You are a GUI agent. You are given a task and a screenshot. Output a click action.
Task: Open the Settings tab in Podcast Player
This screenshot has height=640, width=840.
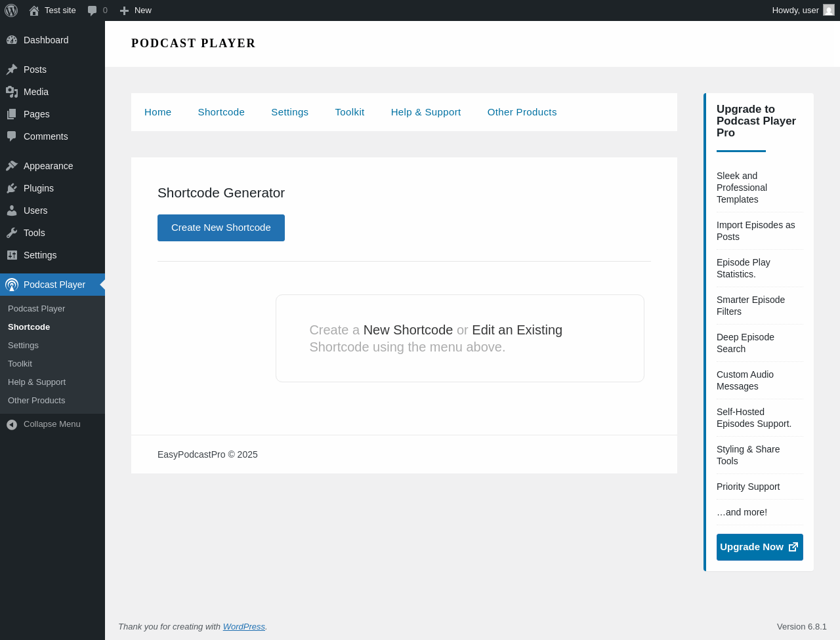[x=290, y=112]
